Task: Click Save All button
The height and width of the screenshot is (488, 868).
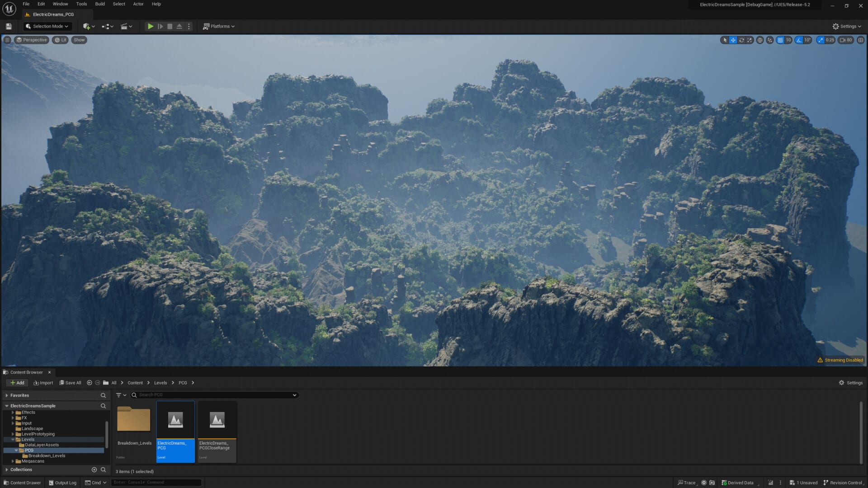Action: tap(70, 383)
